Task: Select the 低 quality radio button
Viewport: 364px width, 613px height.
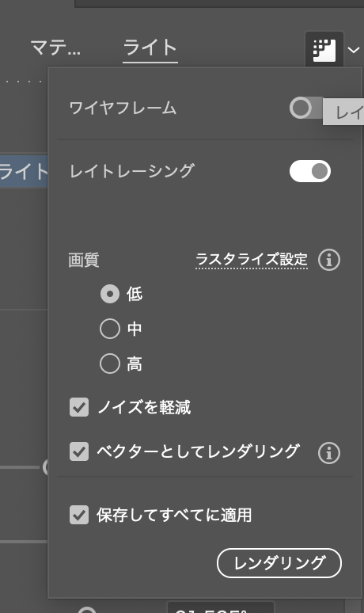Action: click(x=110, y=294)
